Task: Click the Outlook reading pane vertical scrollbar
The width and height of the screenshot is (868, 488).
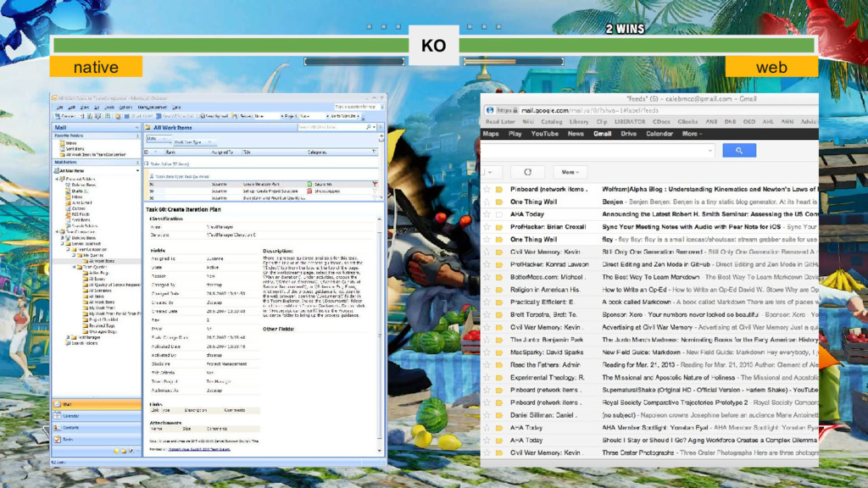Action: 380,334
